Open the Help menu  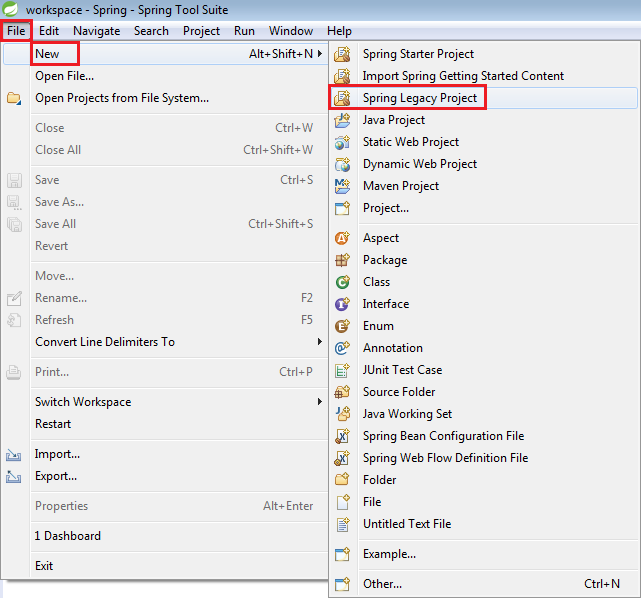[x=339, y=31]
